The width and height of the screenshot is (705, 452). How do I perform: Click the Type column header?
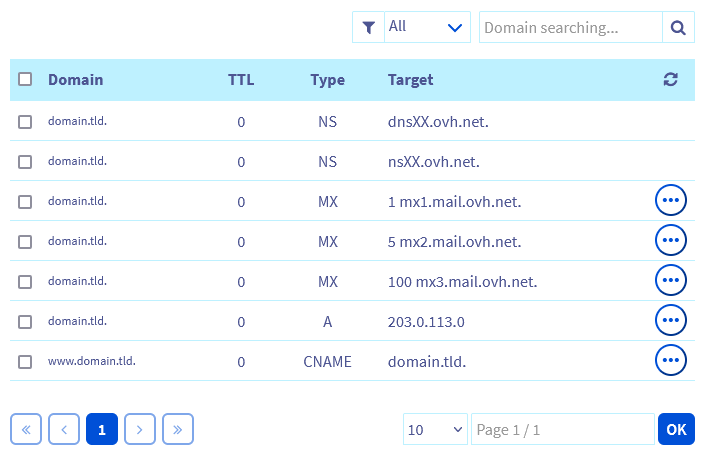(x=327, y=80)
